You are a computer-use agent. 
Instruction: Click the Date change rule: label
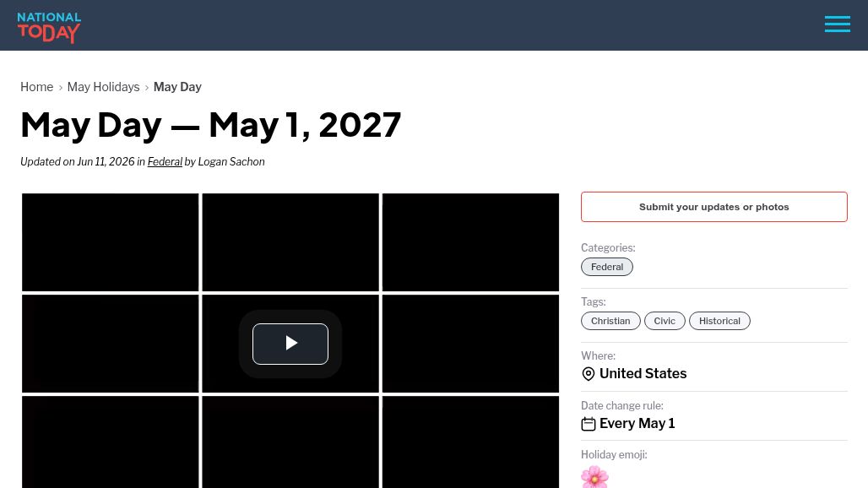[x=622, y=405]
